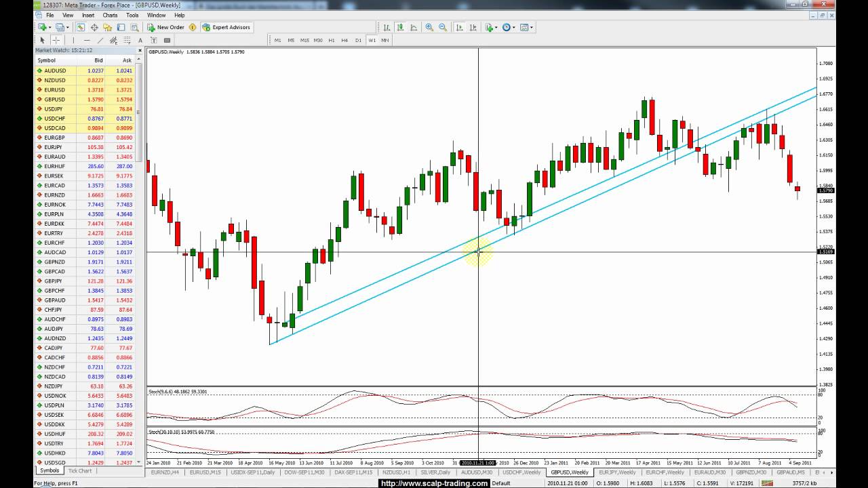This screenshot has width=868, height=488.
Task: Toggle the Data Window crosshair-circle icon
Action: click(x=94, y=27)
